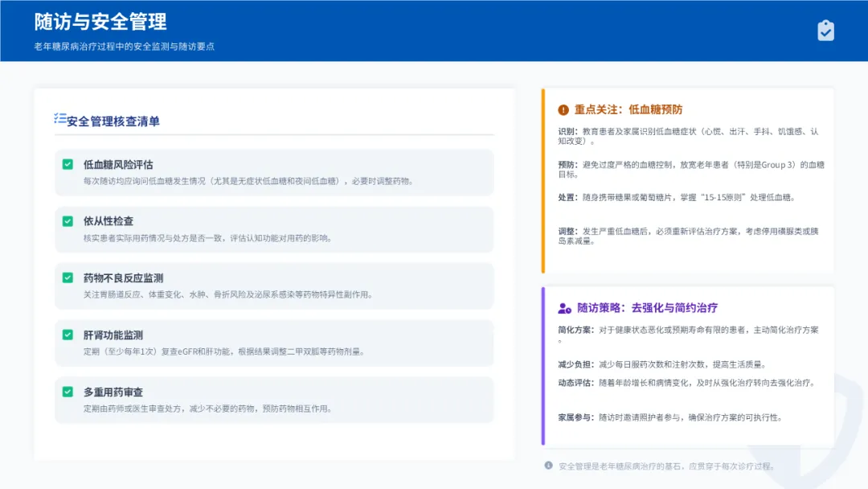This screenshot has height=489, width=868.
Task: Click the heading 随访策略：去强化与简约治疗
Action: tap(647, 308)
